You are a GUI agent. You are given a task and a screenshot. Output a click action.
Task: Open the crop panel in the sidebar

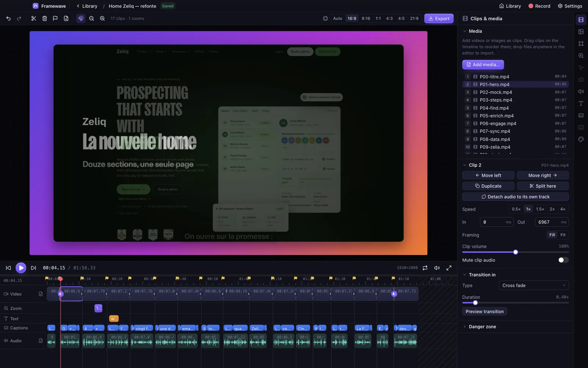pyautogui.click(x=581, y=44)
